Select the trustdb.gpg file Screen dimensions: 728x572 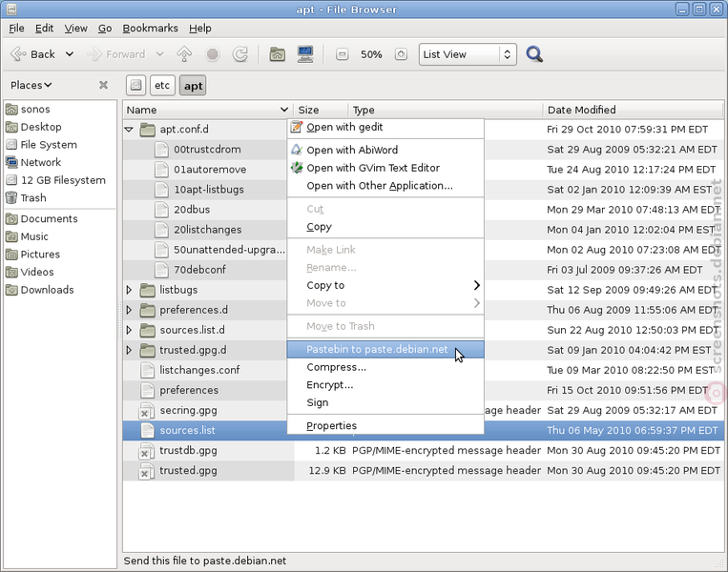(x=188, y=451)
